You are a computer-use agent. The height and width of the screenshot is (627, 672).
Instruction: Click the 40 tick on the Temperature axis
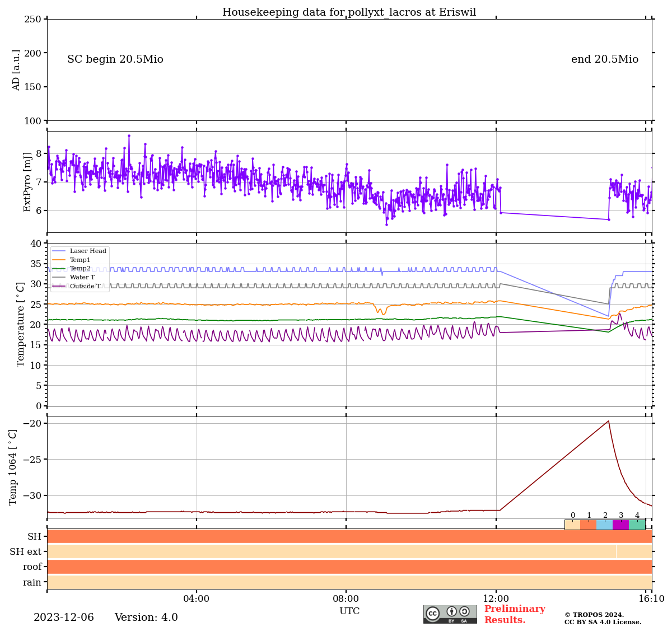[x=36, y=244]
